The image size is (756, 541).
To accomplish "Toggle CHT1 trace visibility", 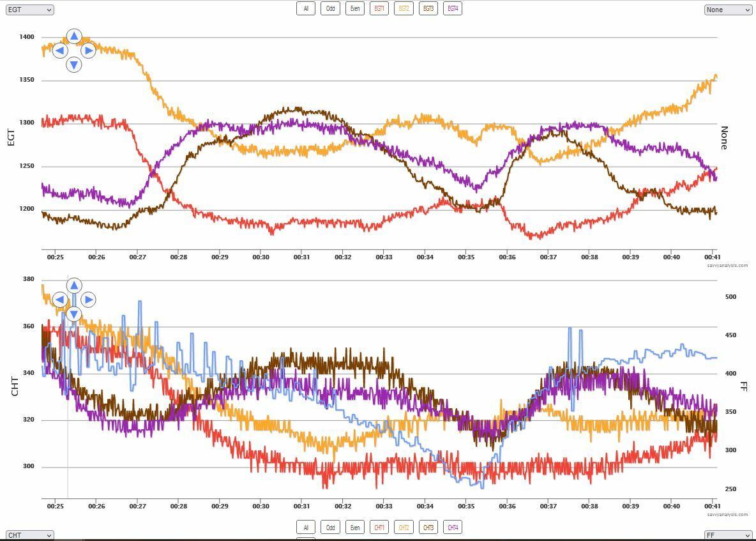I will click(379, 528).
